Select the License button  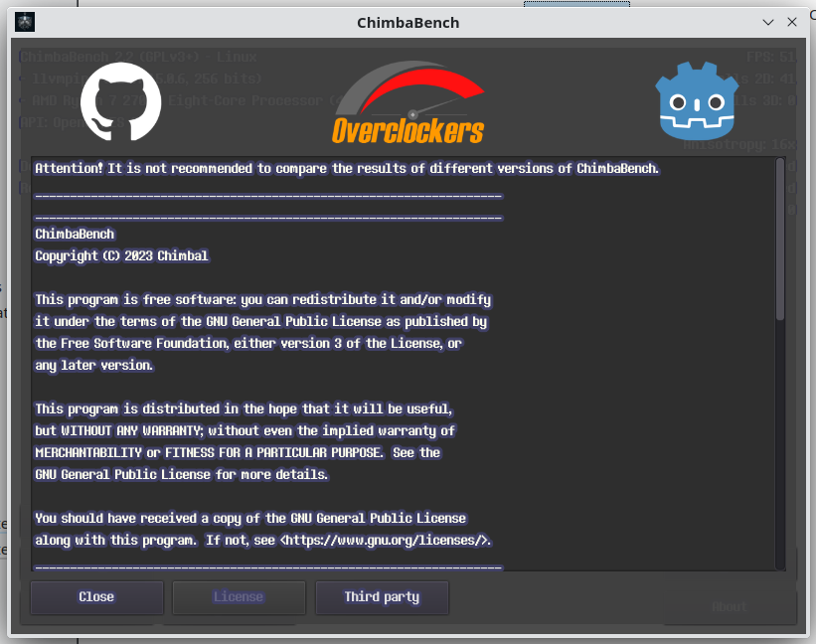[239, 597]
